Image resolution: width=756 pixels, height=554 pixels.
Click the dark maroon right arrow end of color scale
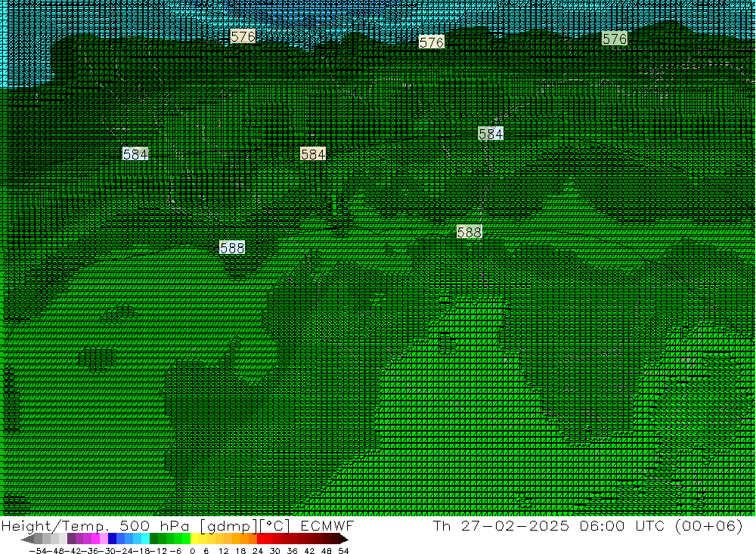click(x=344, y=539)
